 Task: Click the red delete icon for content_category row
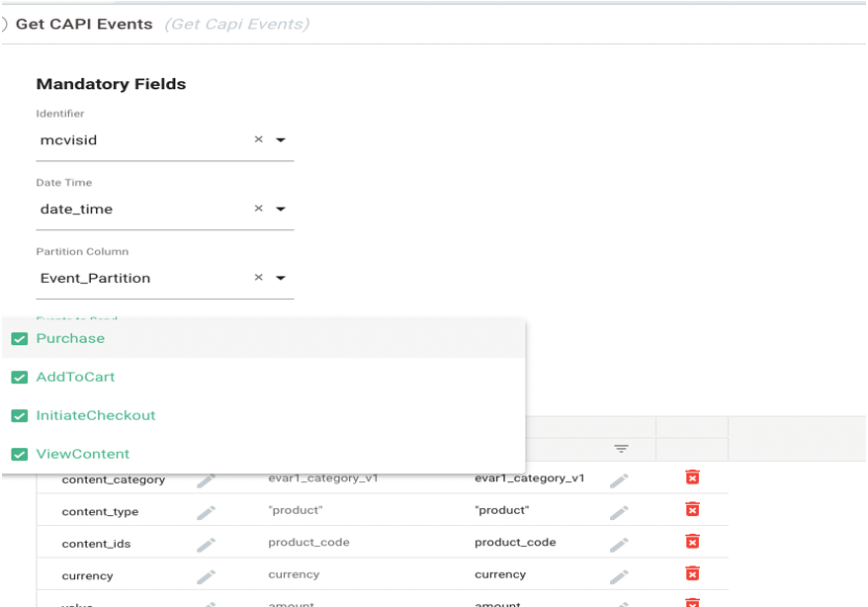pyautogui.click(x=692, y=478)
